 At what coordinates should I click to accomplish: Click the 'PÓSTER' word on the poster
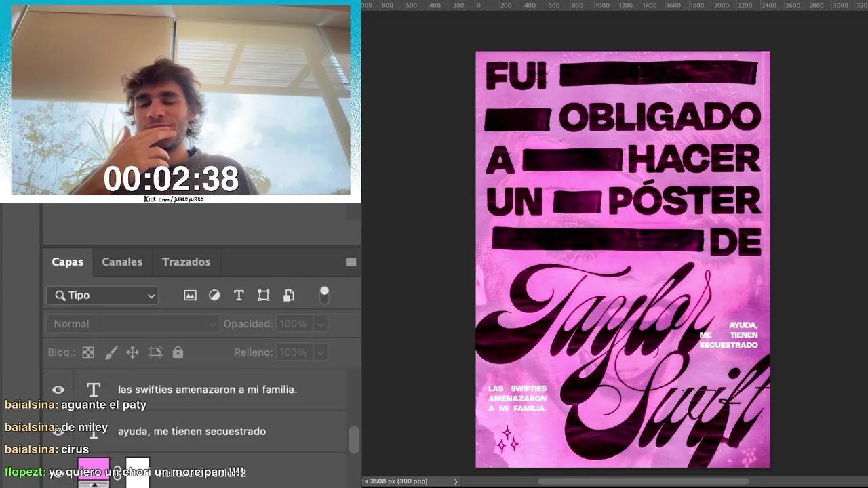685,201
